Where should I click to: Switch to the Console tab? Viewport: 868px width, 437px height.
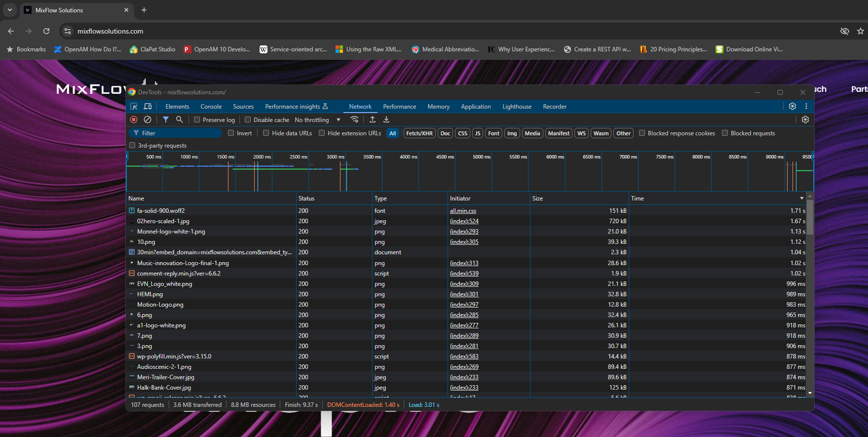(211, 107)
